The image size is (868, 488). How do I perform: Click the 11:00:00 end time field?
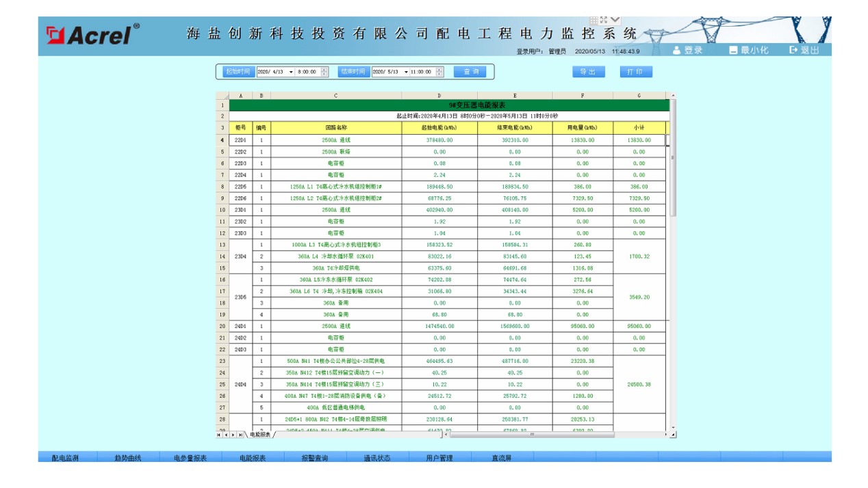(x=422, y=72)
